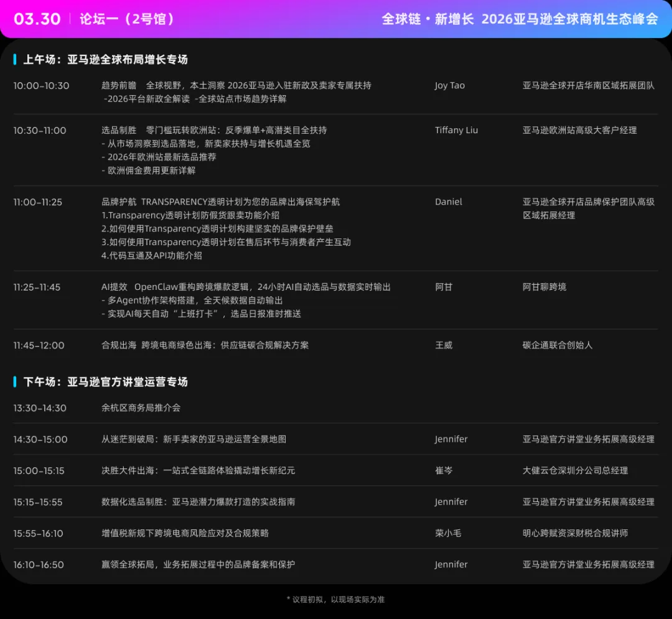Select the 11:45-12:00 time slot
This screenshot has height=619, width=672.
pyautogui.click(x=39, y=346)
